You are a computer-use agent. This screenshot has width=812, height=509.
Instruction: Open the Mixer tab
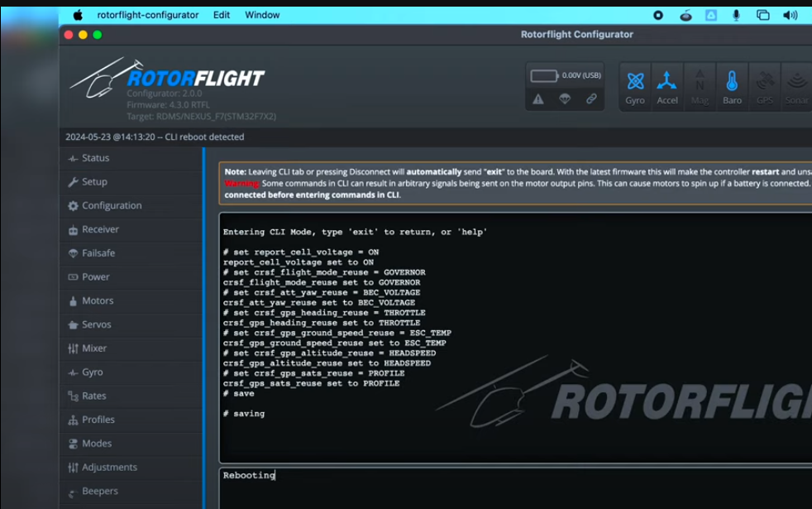click(x=131, y=348)
